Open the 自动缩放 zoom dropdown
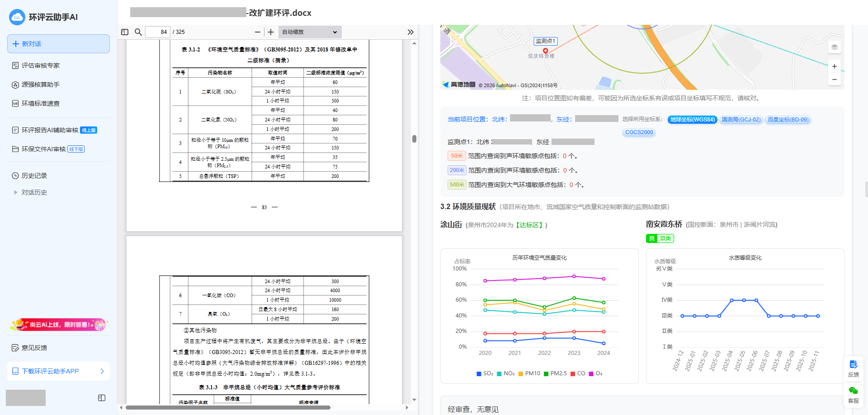 pos(310,32)
